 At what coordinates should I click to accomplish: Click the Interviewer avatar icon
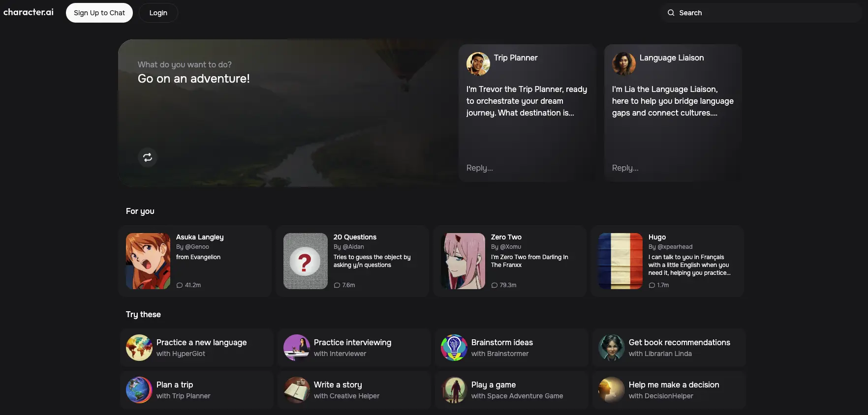tap(297, 348)
